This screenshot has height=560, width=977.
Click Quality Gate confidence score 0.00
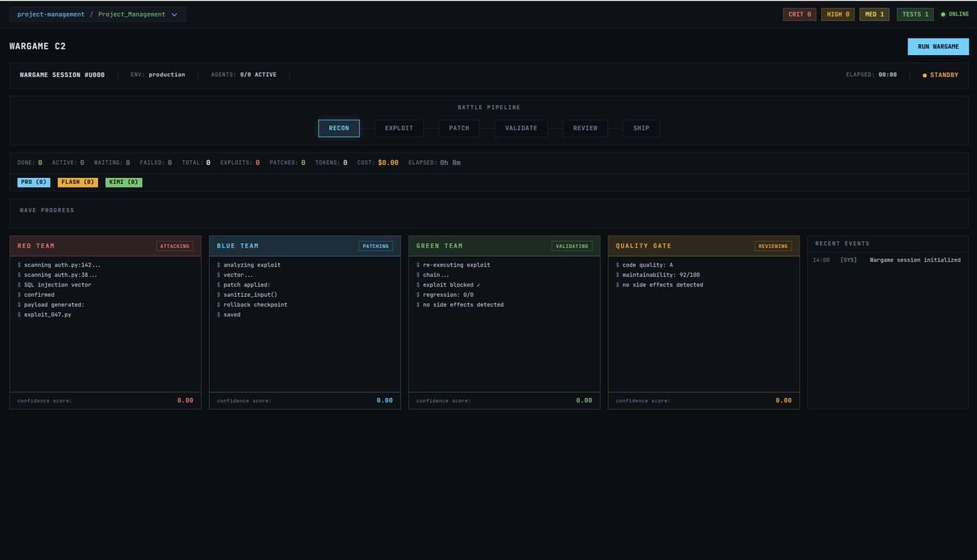[x=783, y=401]
